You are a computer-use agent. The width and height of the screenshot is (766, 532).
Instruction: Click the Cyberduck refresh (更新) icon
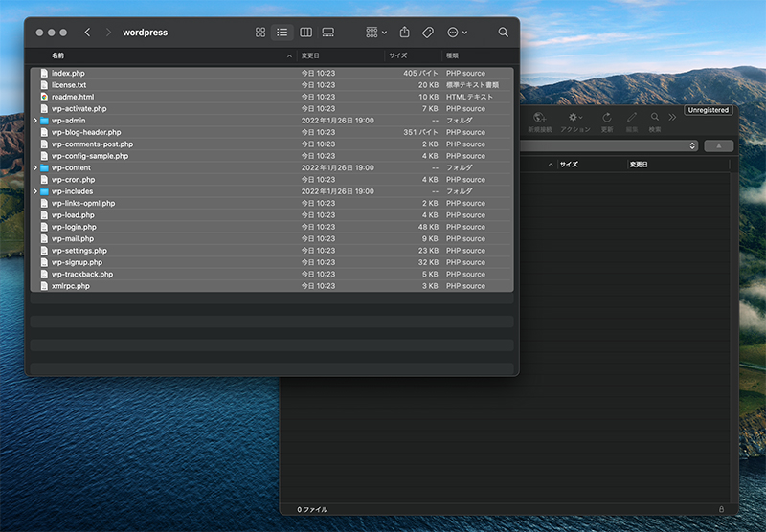click(606, 118)
